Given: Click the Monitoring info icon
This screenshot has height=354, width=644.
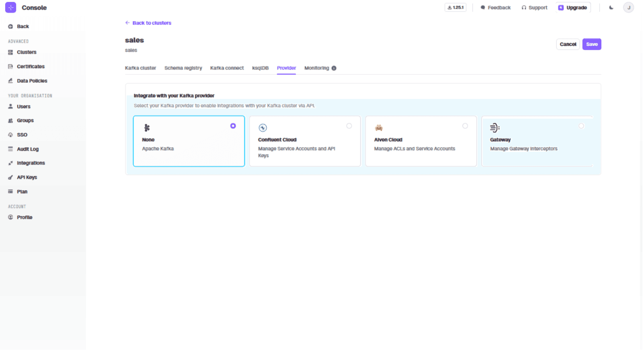Looking at the screenshot, I should click(334, 68).
